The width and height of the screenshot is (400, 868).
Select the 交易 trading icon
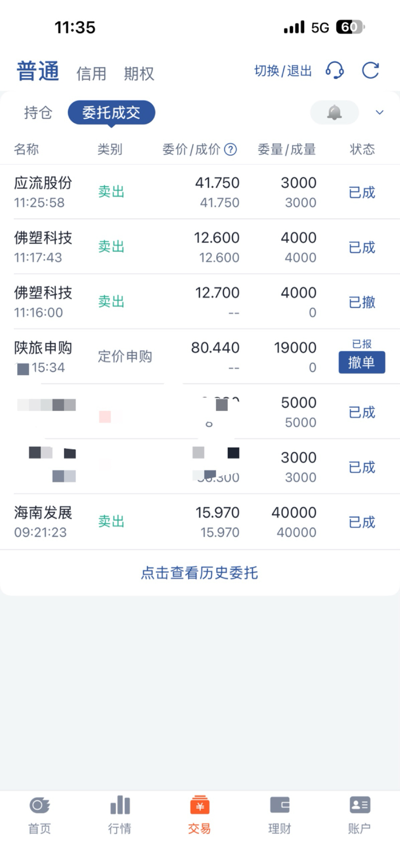coord(199,805)
